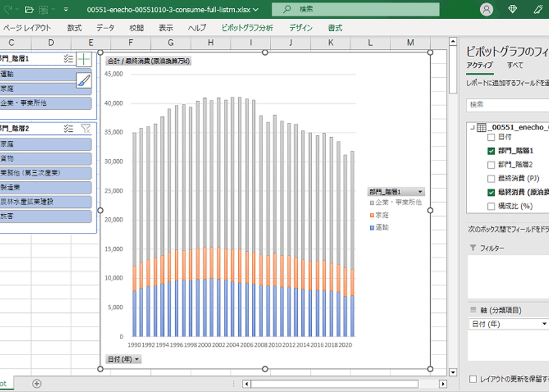The width and height of the screenshot is (549, 392).
Task: Click the diamond premium icon
Action: click(513, 10)
